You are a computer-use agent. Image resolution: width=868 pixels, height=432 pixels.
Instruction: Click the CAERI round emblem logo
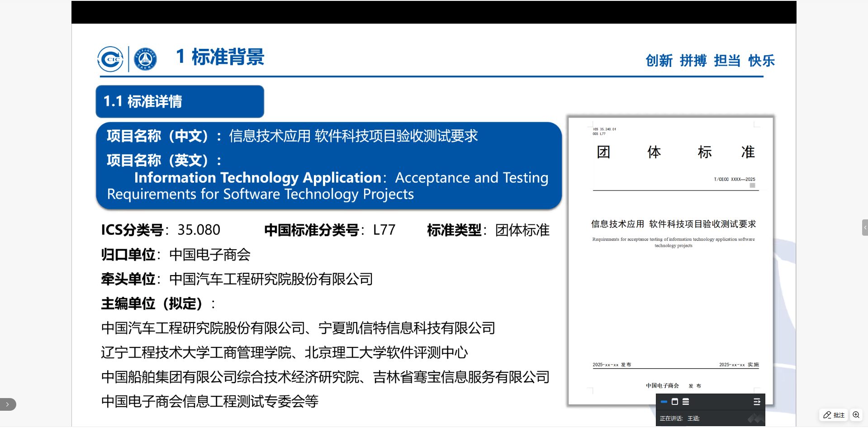[x=145, y=59]
